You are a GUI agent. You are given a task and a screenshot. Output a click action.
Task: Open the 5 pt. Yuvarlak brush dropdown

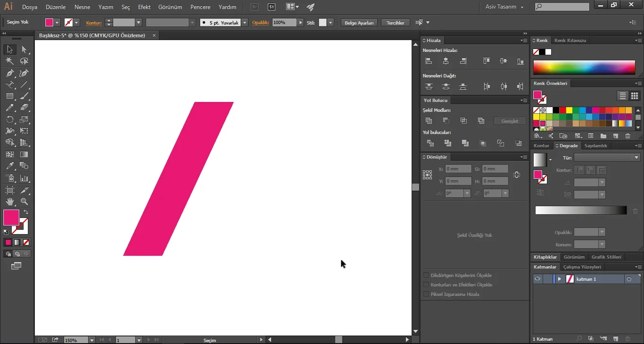point(245,23)
